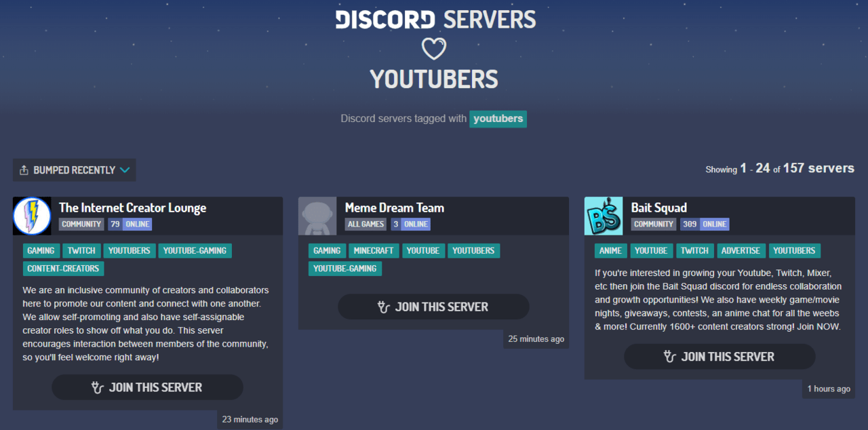Click the upload icon beside Bumped Recently
The height and width of the screenshot is (430, 868).
24,170
